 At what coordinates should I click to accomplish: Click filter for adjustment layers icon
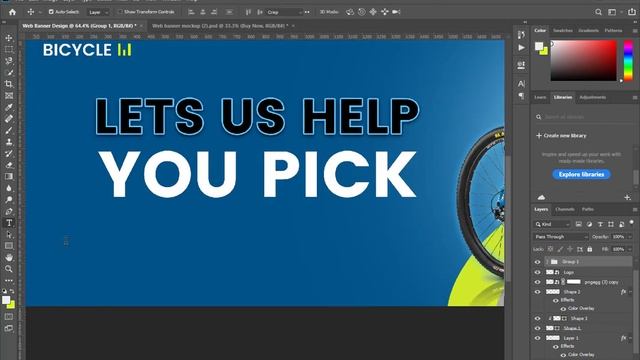click(589, 224)
